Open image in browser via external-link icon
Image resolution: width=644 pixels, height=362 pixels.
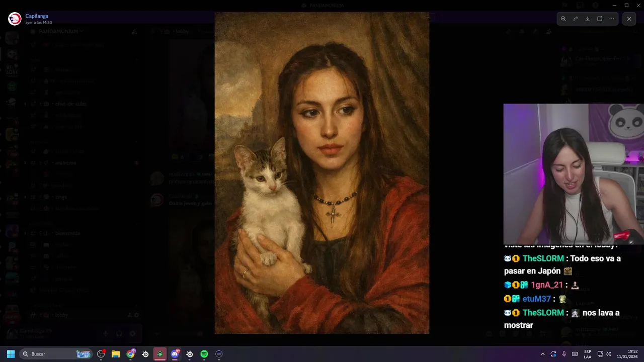pos(600,19)
